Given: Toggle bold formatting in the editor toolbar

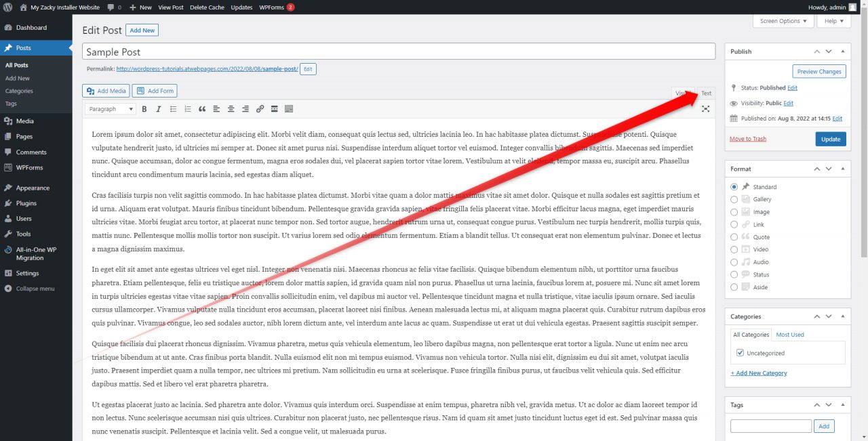Looking at the screenshot, I should (x=144, y=108).
